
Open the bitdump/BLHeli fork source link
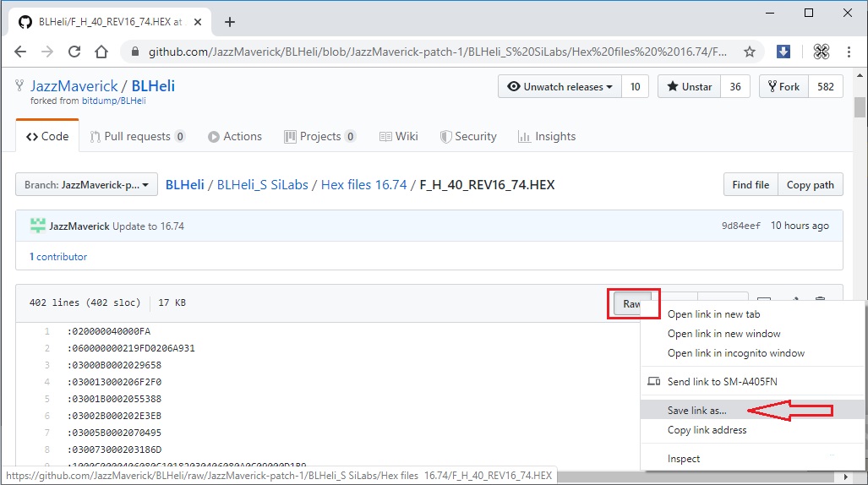pos(113,101)
